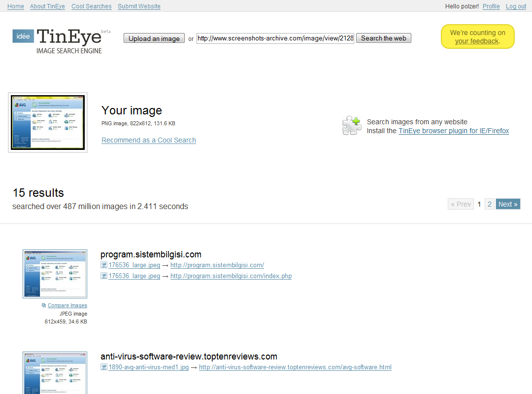Screen dimensions: 532x394
Task: Open first 176536_large.jpeg file link
Action: (x=134, y=265)
